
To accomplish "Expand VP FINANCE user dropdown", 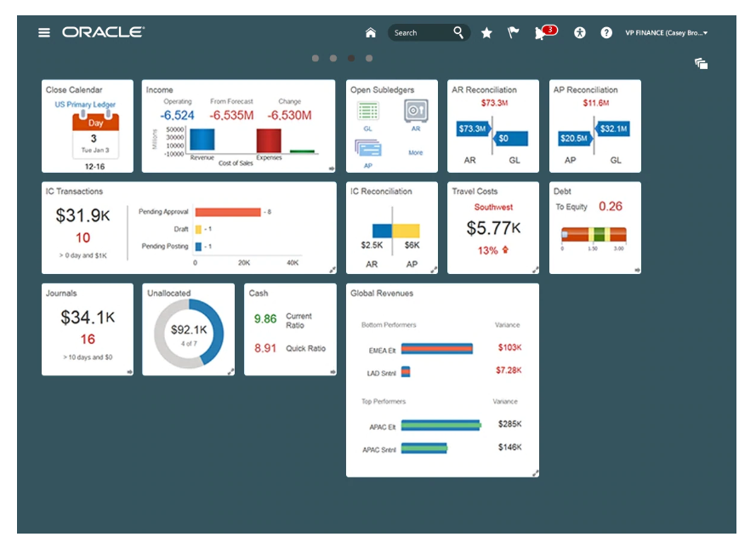I will point(667,33).
